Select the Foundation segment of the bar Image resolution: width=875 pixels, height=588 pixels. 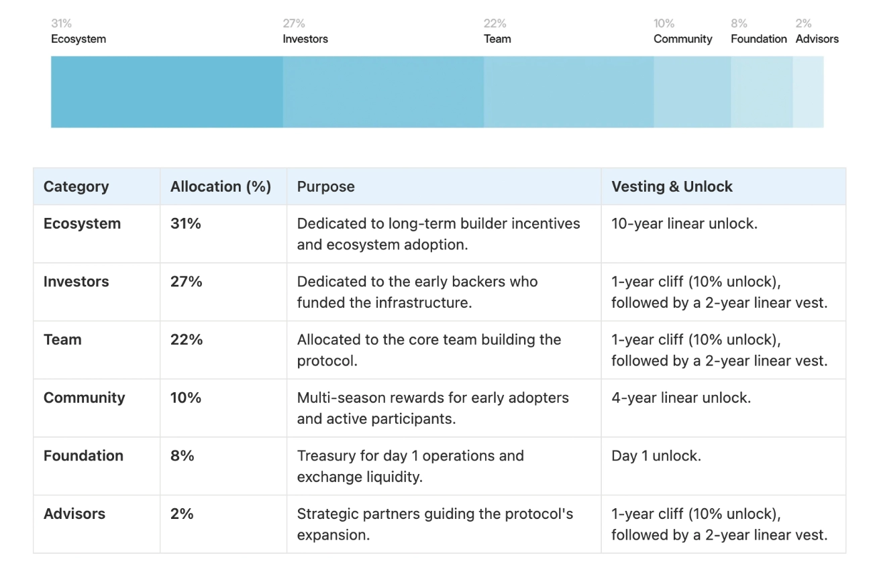pos(762,92)
